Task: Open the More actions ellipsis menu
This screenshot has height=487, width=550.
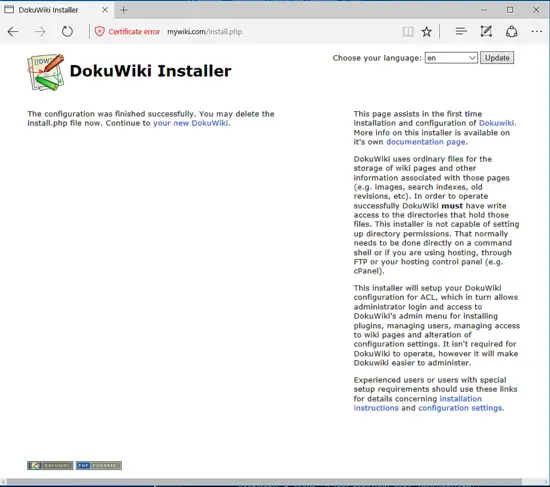Action: [537, 32]
